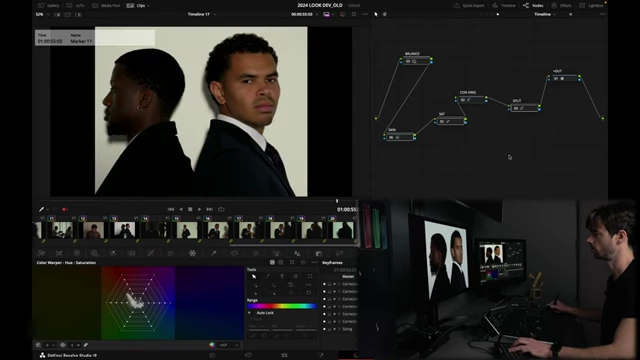Open the Curves palette
This screenshot has width=640, height=360.
point(151,253)
